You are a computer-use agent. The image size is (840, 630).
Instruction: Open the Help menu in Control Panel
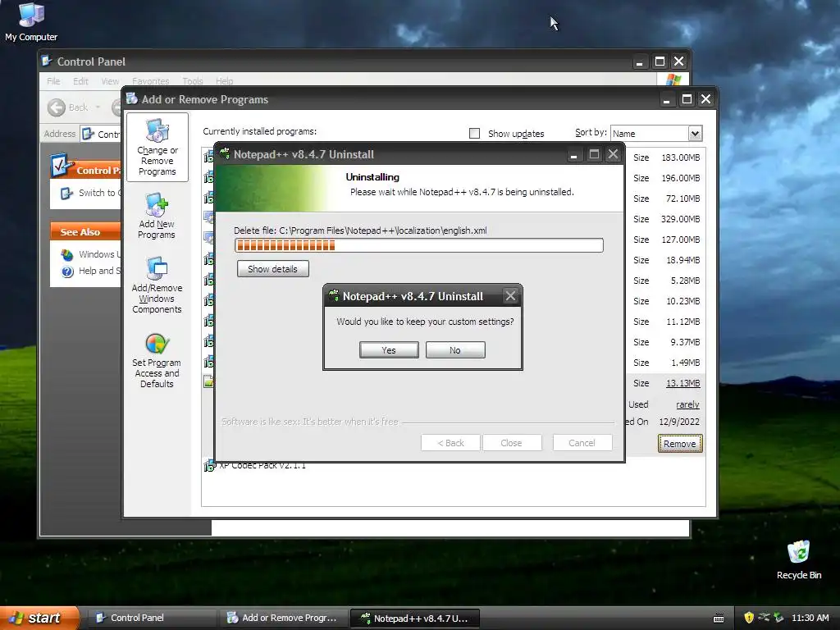coord(225,81)
